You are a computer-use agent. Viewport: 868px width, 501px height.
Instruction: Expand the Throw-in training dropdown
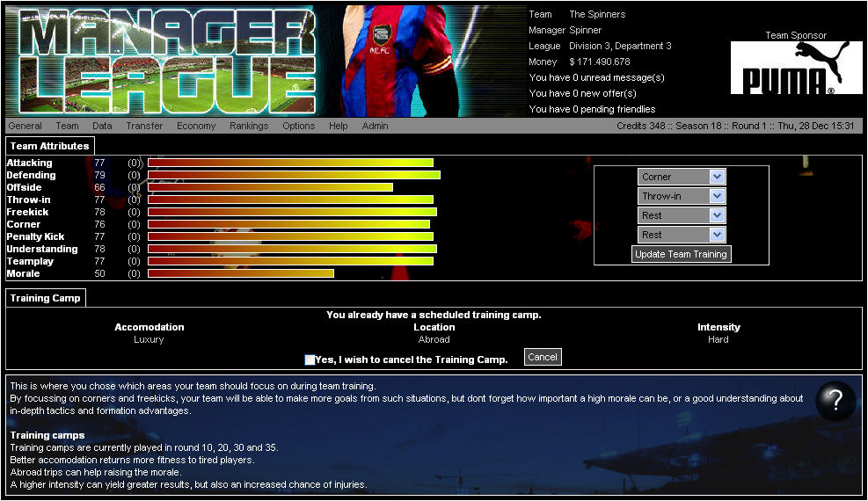[682, 196]
